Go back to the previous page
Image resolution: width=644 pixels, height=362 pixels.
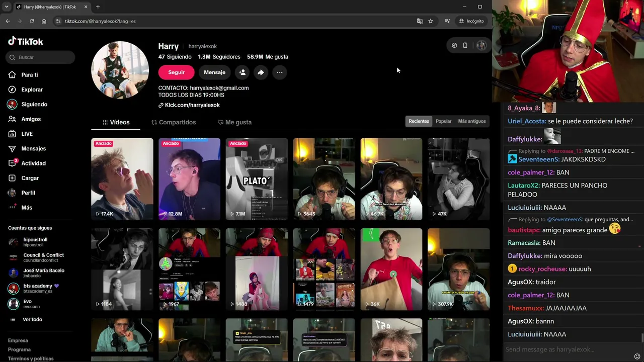(8, 21)
